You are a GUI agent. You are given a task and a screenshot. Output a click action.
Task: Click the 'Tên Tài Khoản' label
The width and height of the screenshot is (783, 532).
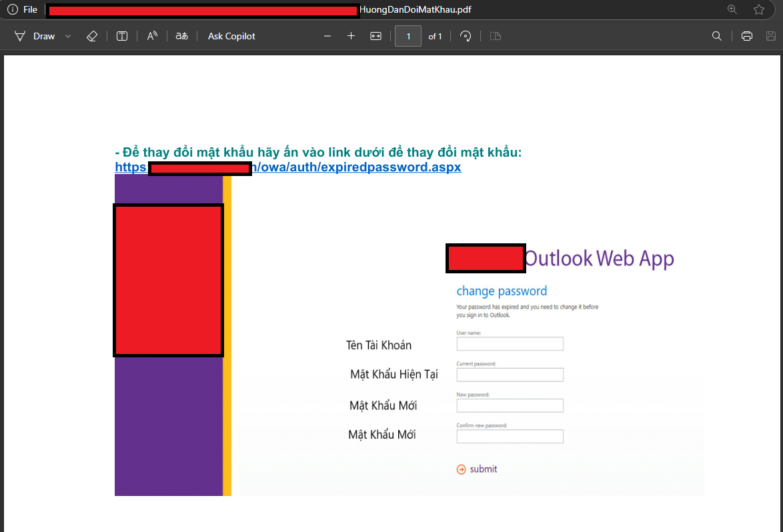[x=379, y=345]
